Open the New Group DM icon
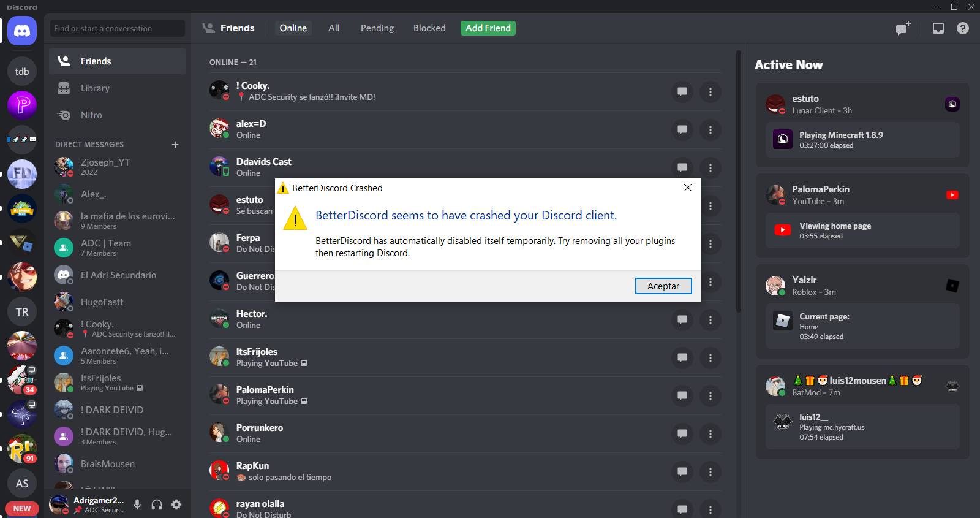 [903, 28]
